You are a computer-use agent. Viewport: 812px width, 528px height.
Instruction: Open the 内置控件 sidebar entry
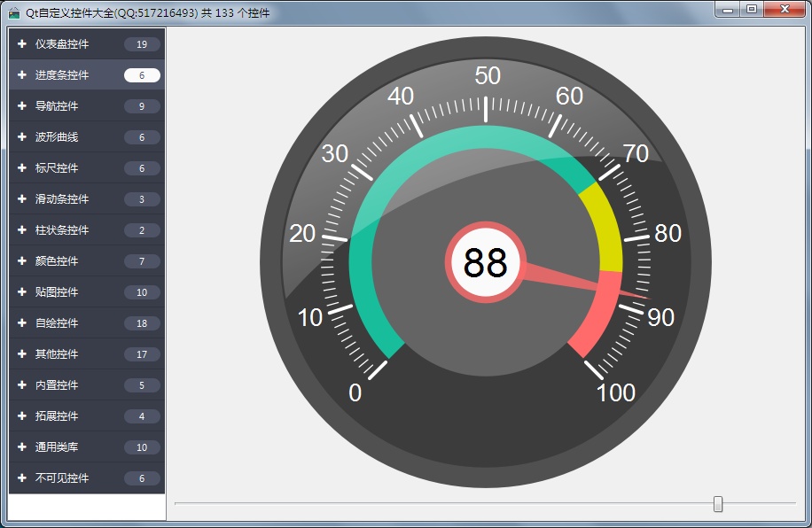point(57,385)
